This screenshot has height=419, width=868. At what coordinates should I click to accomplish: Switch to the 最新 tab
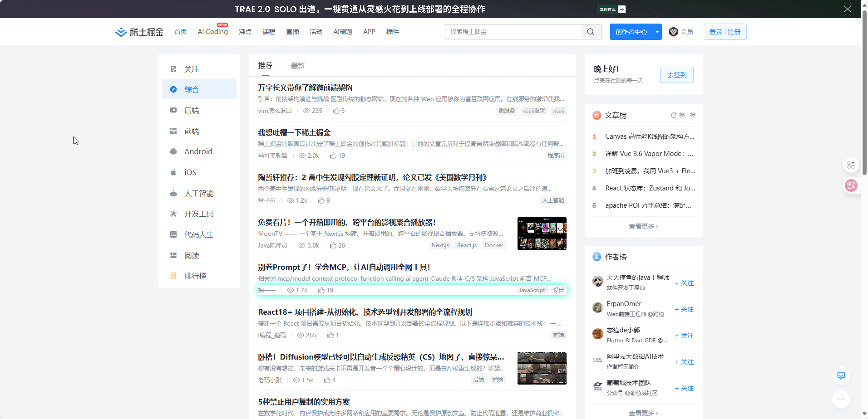(298, 66)
